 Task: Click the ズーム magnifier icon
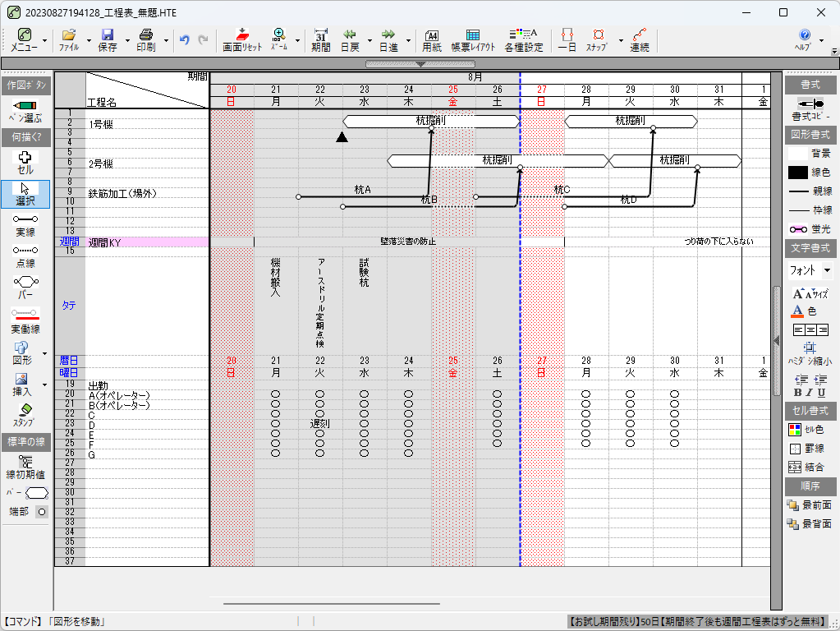point(278,39)
